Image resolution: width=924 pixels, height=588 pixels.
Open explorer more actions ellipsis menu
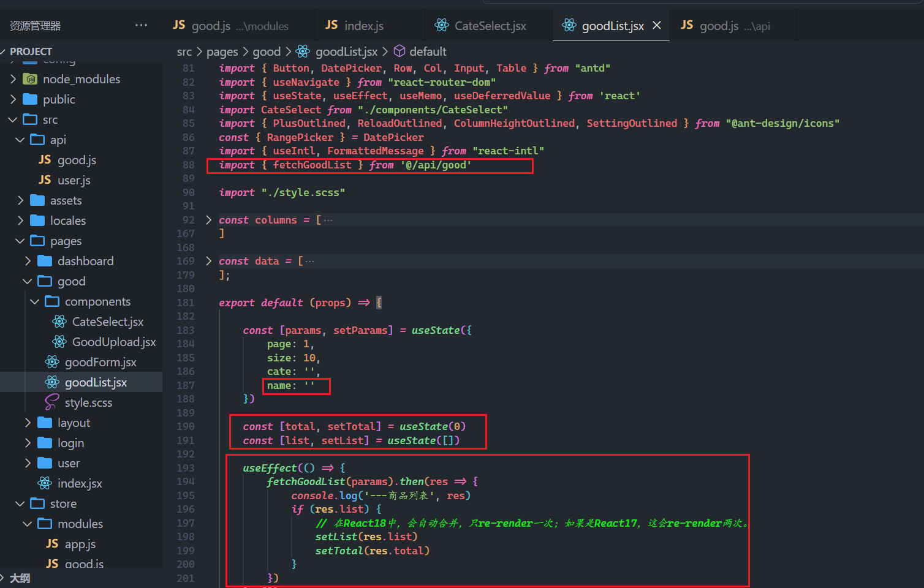(x=141, y=26)
